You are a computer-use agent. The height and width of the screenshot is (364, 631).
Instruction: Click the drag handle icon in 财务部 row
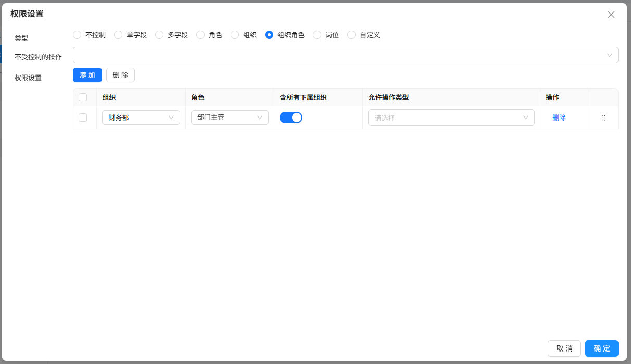(603, 118)
